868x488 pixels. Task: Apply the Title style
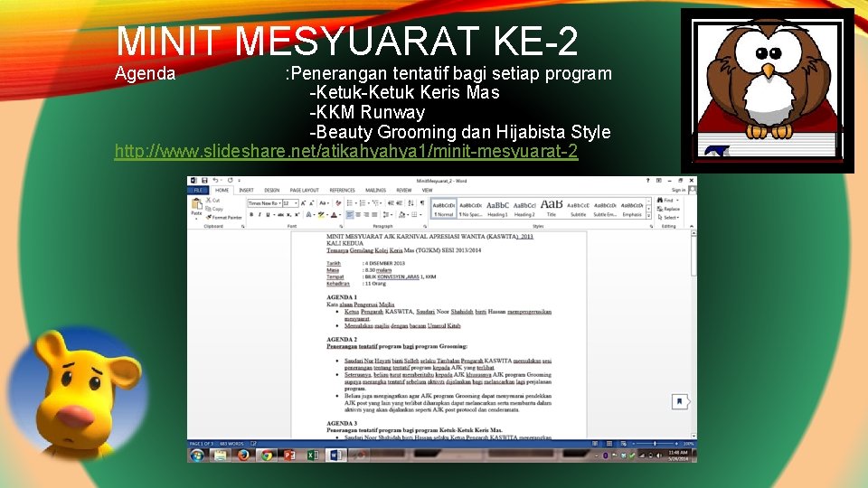click(552, 209)
